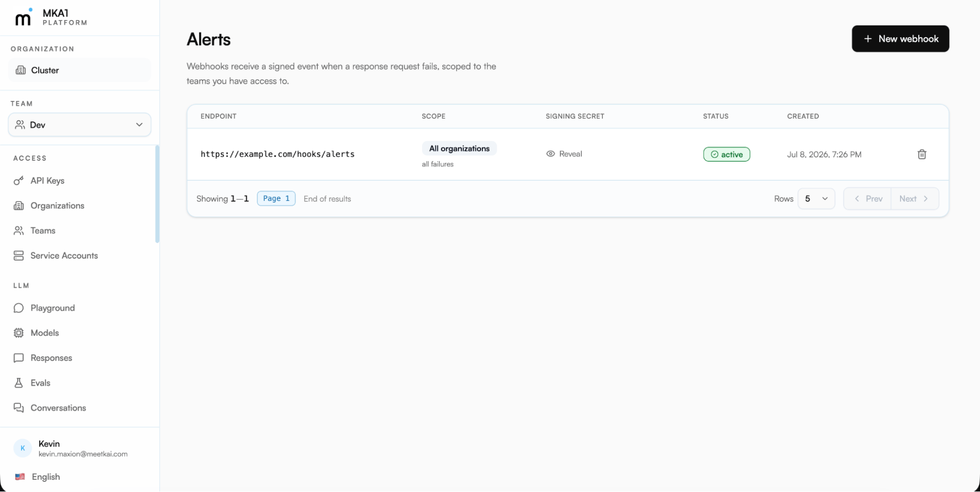Image resolution: width=980 pixels, height=492 pixels.
Task: Click the Responses message icon
Action: 19,358
